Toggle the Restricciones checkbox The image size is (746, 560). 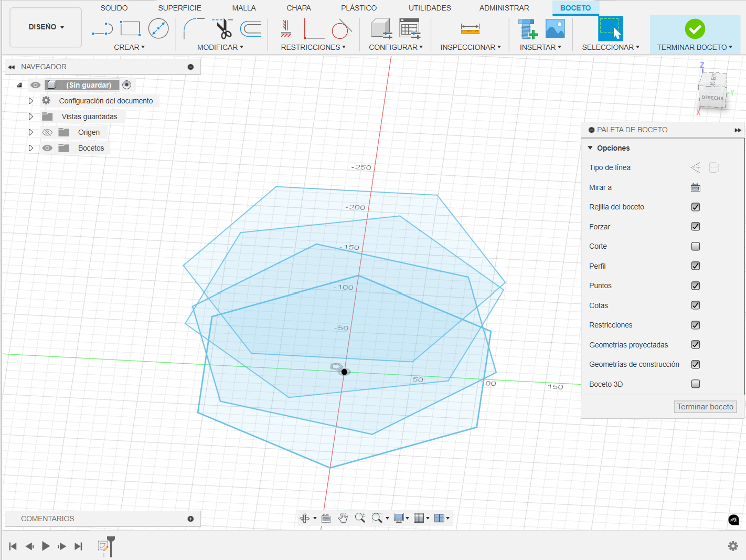(696, 325)
